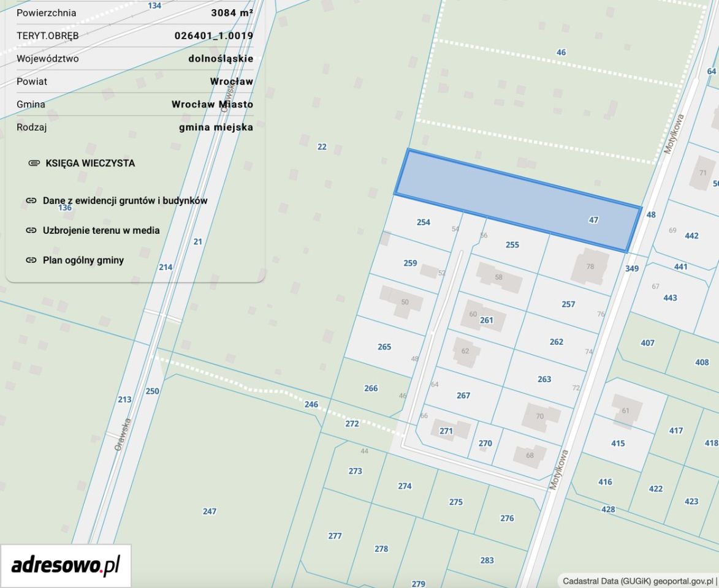Image resolution: width=719 pixels, height=588 pixels.
Task: Select parcel number 442
Action: pyautogui.click(x=691, y=236)
